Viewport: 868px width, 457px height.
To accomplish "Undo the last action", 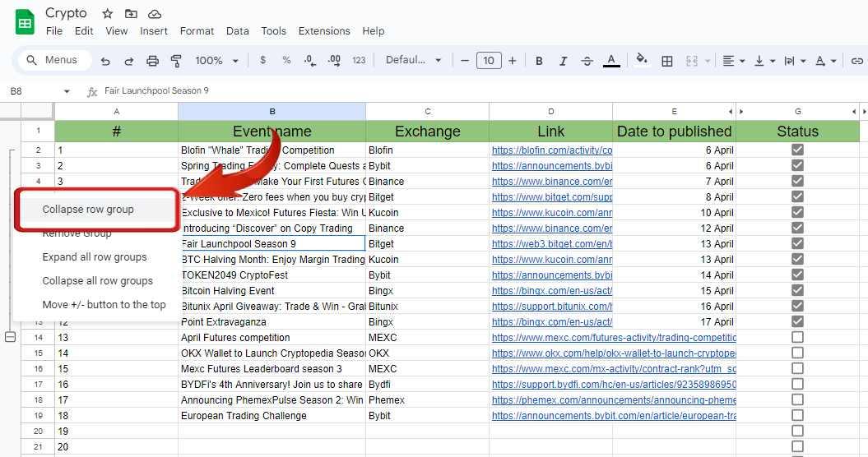I will click(x=105, y=61).
